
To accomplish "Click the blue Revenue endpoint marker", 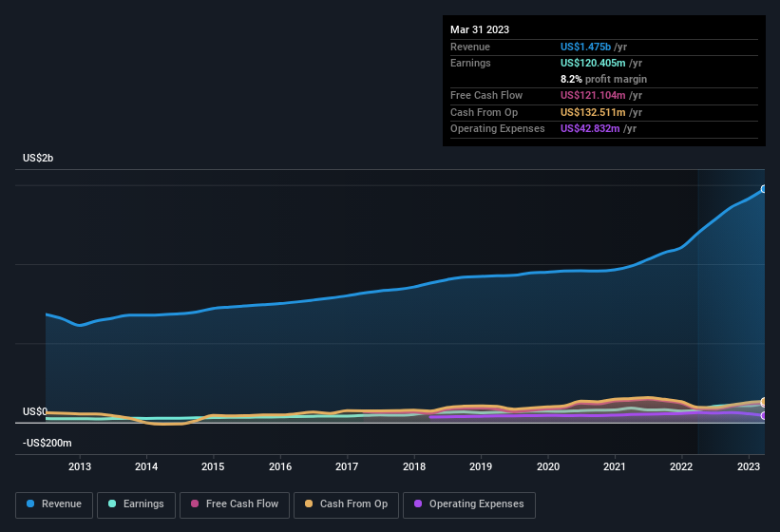I will coord(764,189).
